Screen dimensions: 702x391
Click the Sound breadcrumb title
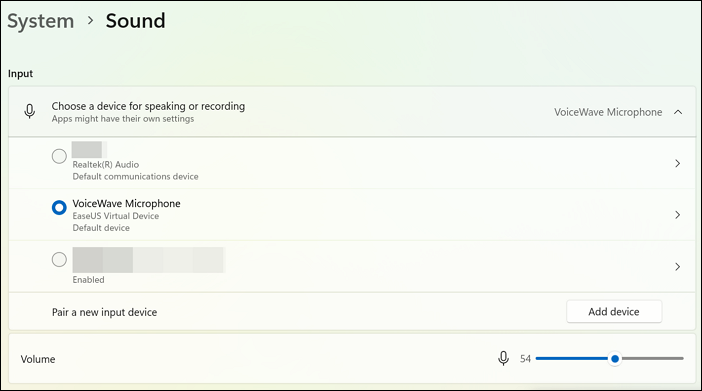[135, 21]
